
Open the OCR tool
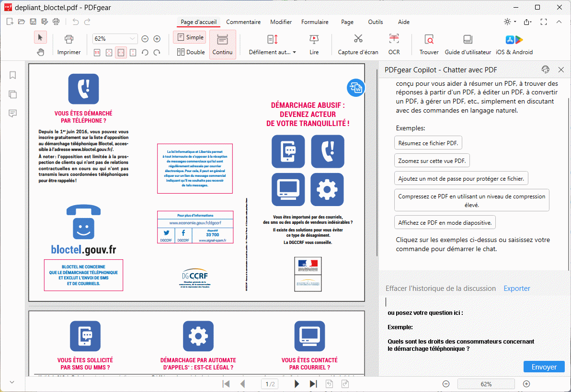394,44
